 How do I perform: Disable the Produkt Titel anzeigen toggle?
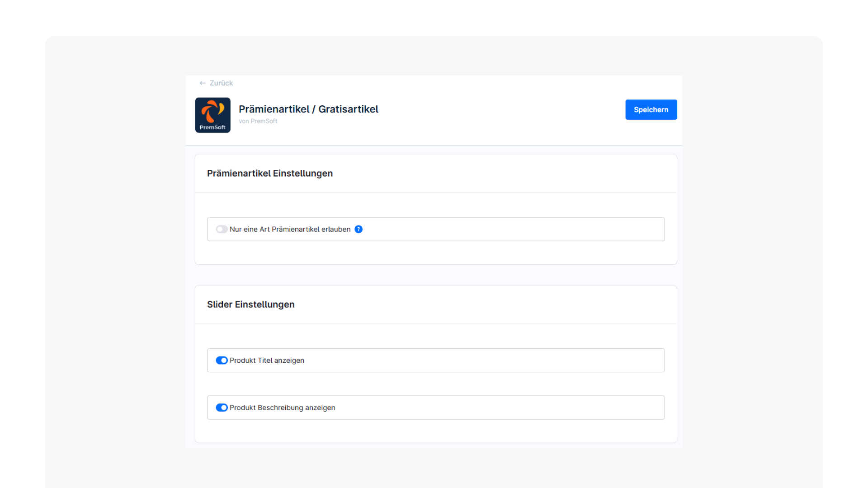(x=222, y=360)
